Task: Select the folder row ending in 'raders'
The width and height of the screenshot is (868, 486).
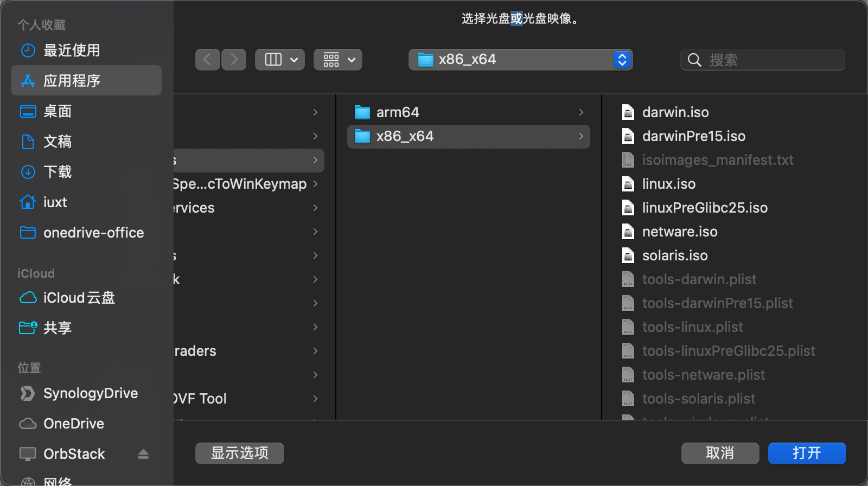Action: (x=249, y=351)
